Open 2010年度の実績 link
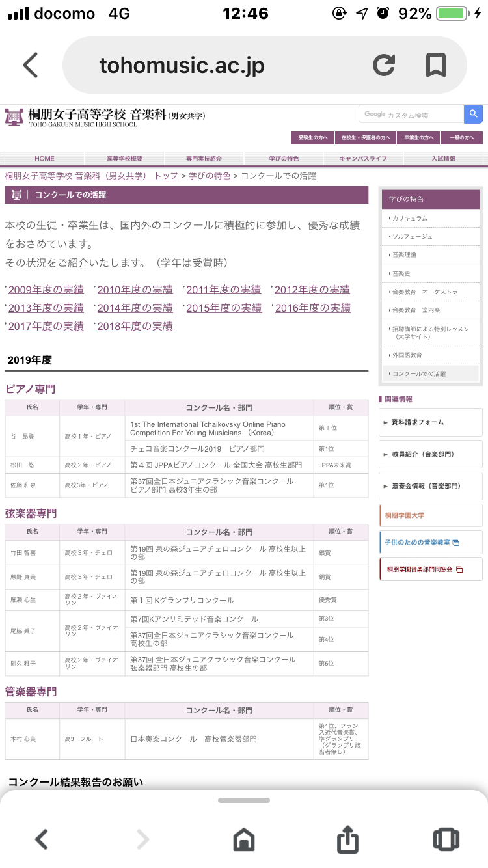 click(135, 290)
